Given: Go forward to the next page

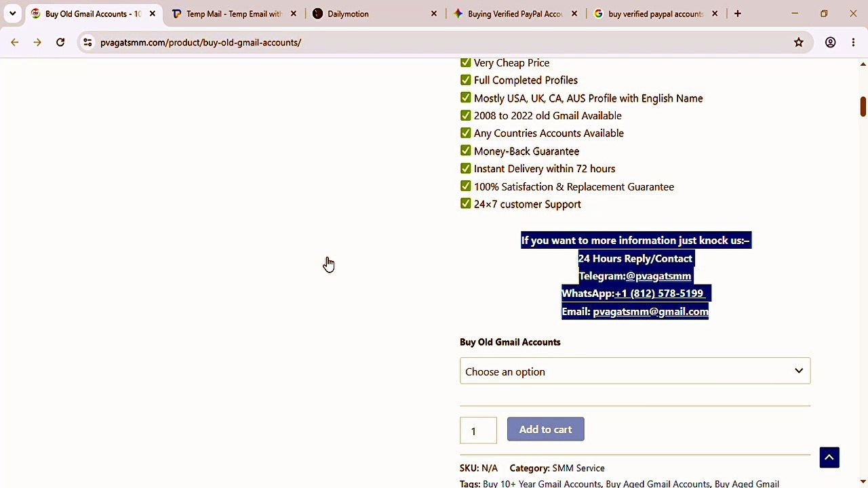Looking at the screenshot, I should click(x=37, y=43).
